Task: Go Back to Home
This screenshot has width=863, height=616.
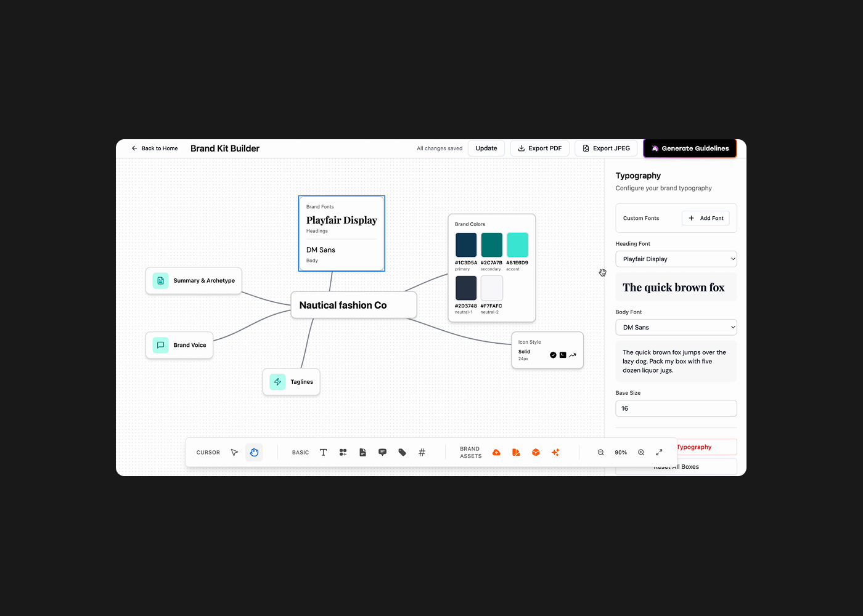Action: (154, 148)
